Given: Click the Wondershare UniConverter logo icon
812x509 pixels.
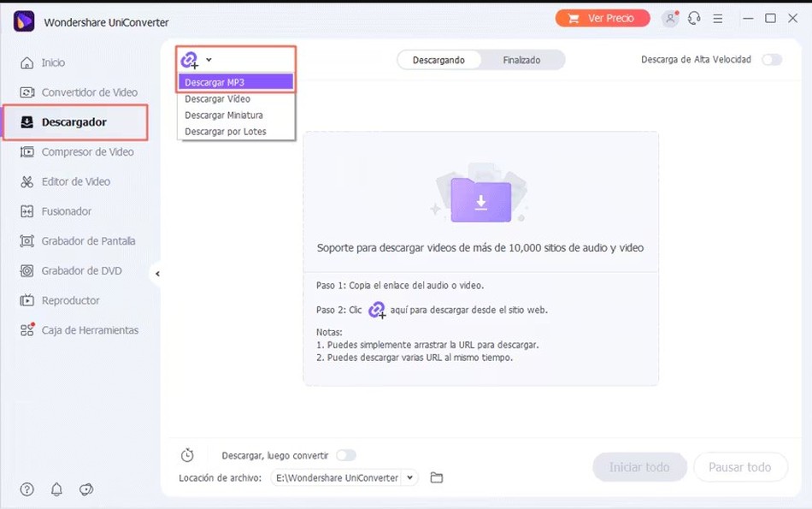Looking at the screenshot, I should [24, 21].
